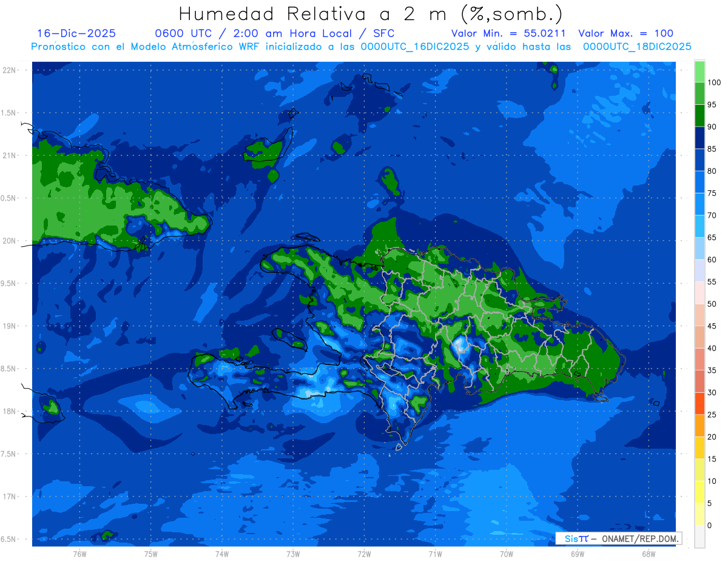Click the legend value '95'
Viewport: 728px width, 562px height.
[712, 104]
